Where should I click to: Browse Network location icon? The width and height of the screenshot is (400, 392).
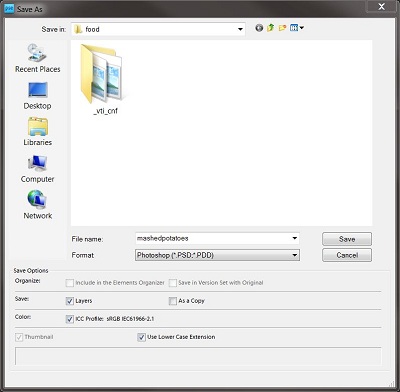(37, 205)
